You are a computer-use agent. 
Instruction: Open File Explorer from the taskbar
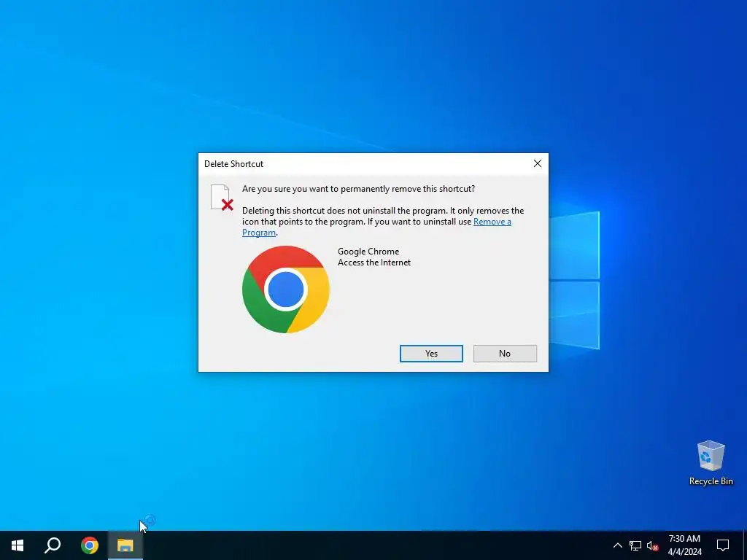point(125,545)
